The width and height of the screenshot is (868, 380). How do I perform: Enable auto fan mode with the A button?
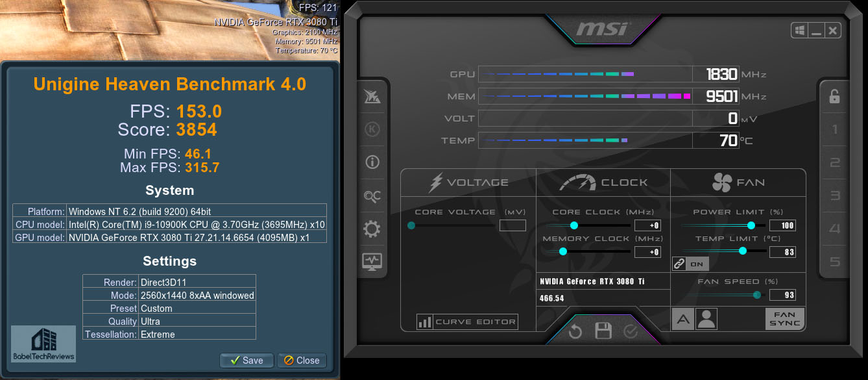point(682,319)
